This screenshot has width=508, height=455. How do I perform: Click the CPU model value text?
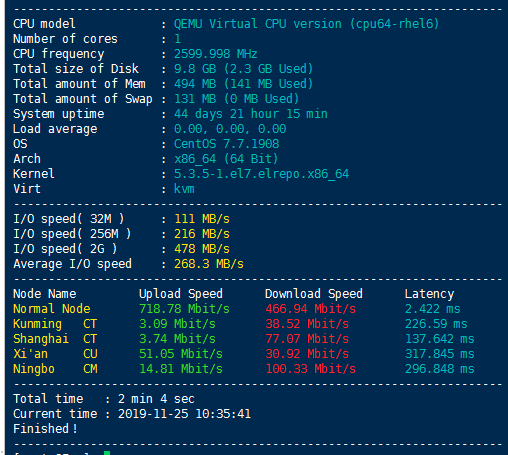point(306,24)
